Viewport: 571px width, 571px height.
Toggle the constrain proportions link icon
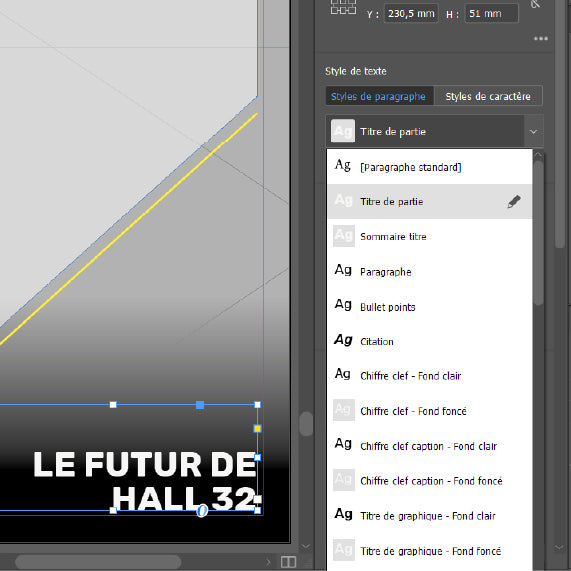(x=535, y=4)
